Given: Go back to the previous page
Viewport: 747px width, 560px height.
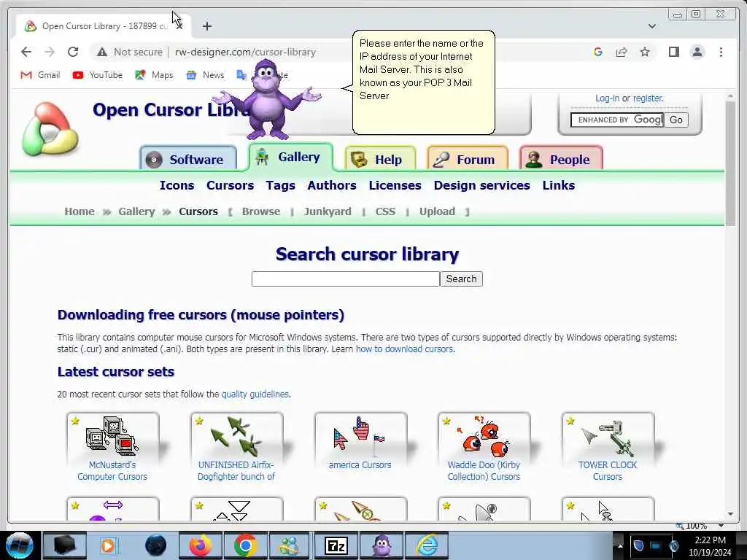Looking at the screenshot, I should pos(26,52).
